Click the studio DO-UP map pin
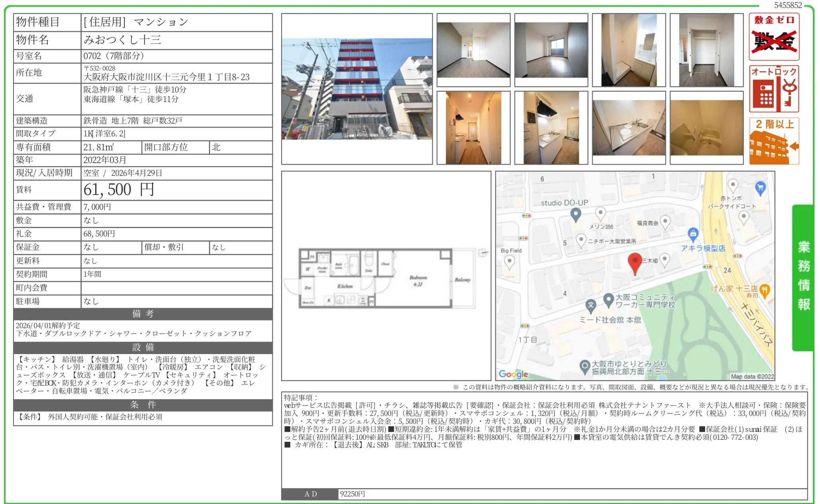Viewport: 820px width, 504px height. coord(576,214)
